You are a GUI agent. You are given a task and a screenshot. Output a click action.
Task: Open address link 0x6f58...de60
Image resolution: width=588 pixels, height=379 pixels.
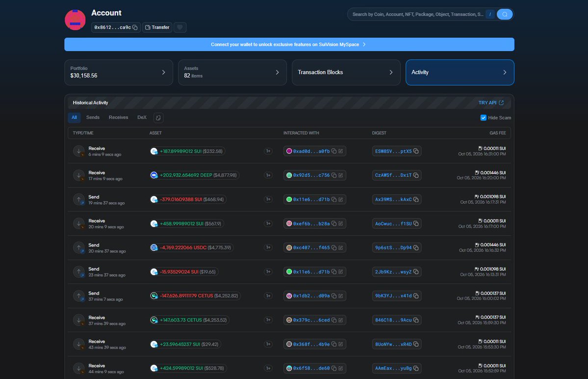click(x=311, y=368)
